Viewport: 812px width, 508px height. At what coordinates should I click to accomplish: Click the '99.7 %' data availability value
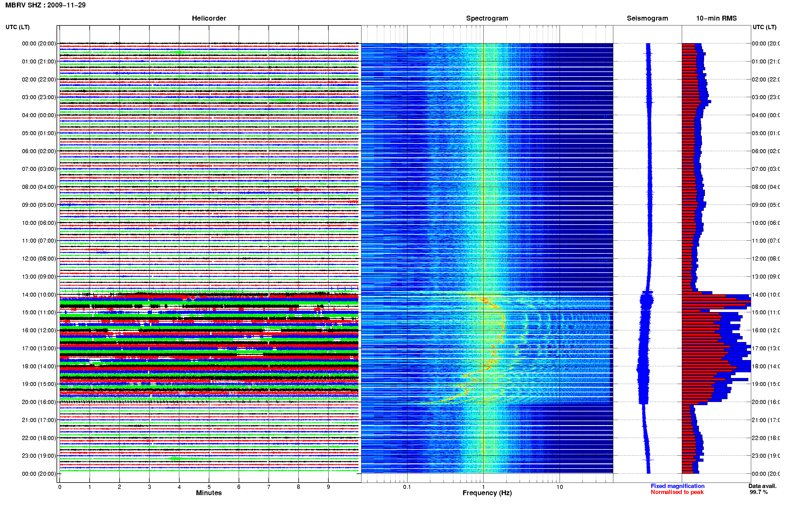coord(759,492)
